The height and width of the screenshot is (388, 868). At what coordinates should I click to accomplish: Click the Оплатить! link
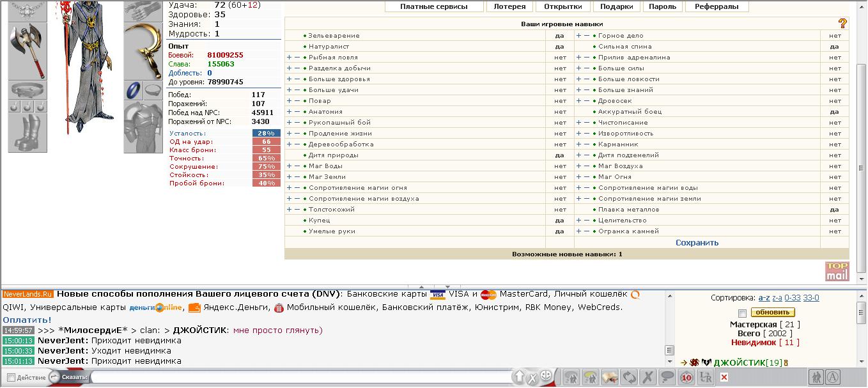tap(27, 320)
